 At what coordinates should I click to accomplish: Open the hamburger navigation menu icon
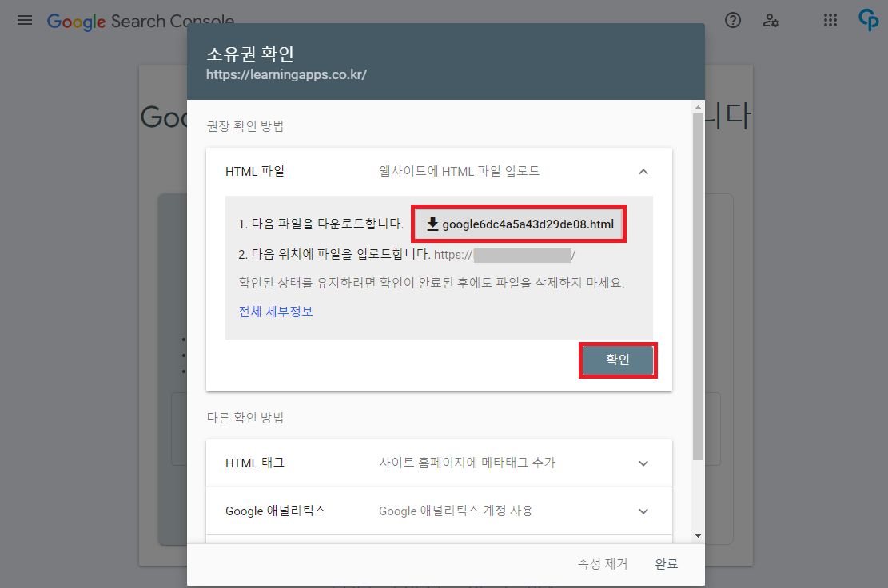(24, 20)
